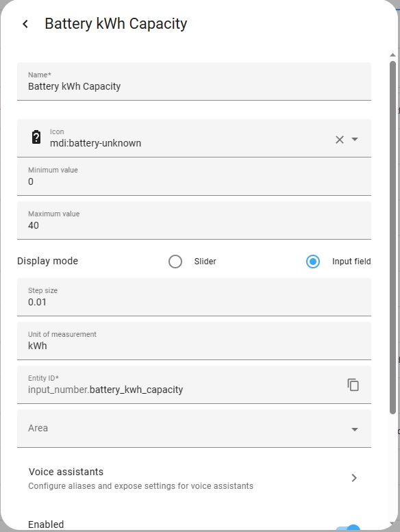Go back using the left arrow icon
This screenshot has height=532, width=400.
point(25,24)
